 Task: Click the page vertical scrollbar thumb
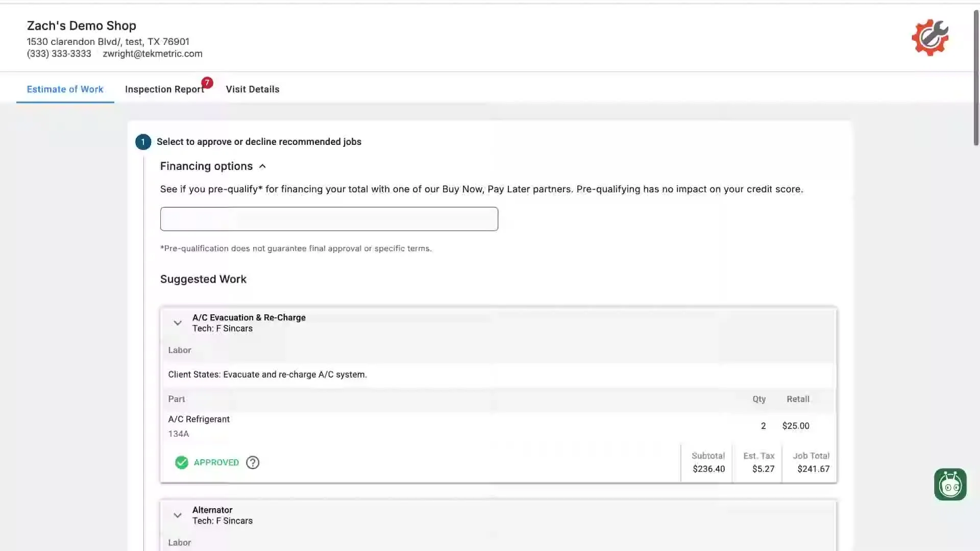(x=976, y=77)
